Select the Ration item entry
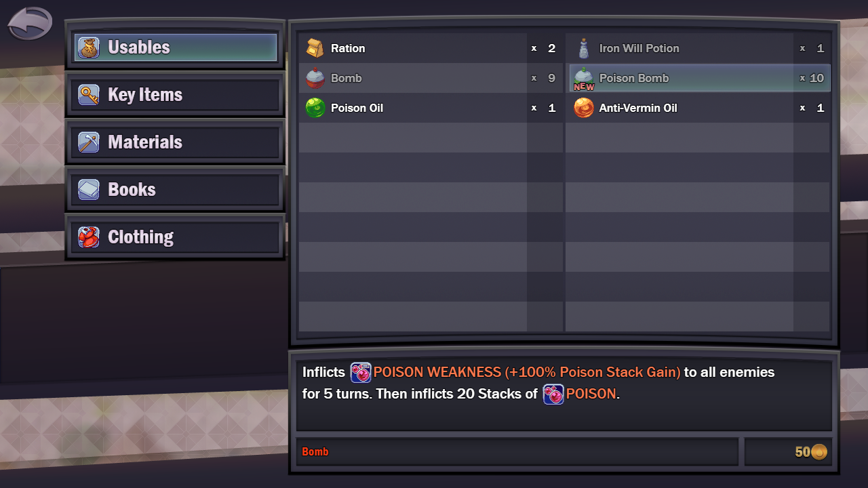The height and width of the screenshot is (488, 868). [431, 48]
